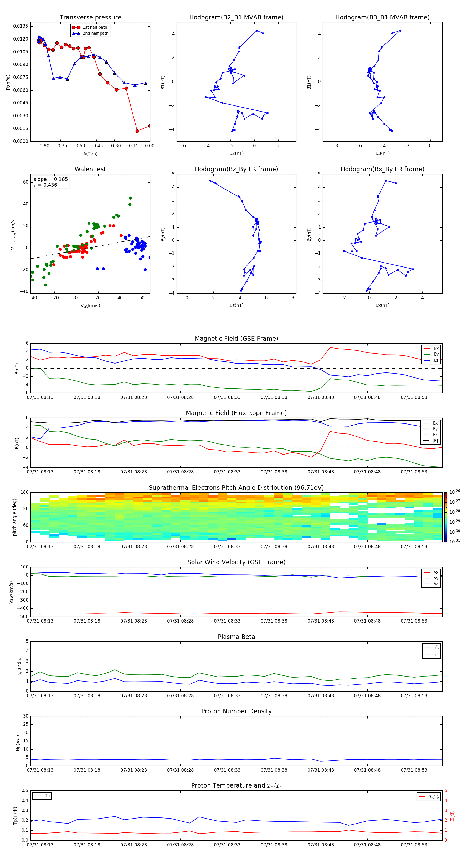The height and width of the screenshot is (868, 473).
Task: Click the "Hodogram(B3_B1 MVAB frame)" title
Action: [382, 18]
